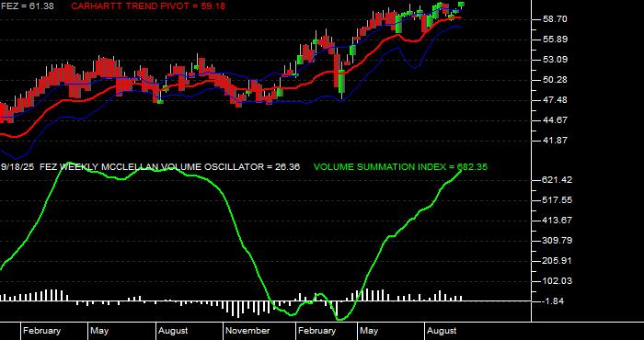
Task: Click the 9/18/25 date label
Action: coord(17,167)
